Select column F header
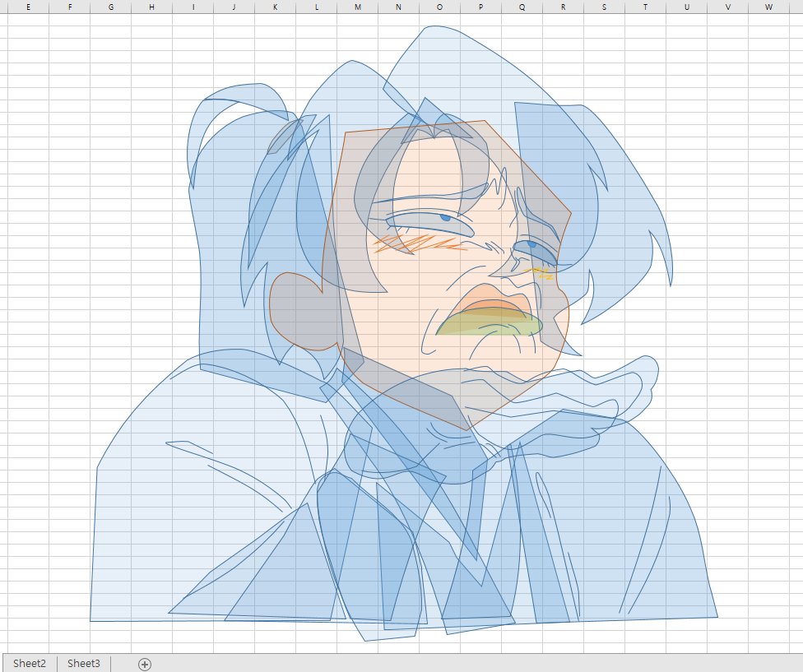The width and height of the screenshot is (803, 672). 70,7
